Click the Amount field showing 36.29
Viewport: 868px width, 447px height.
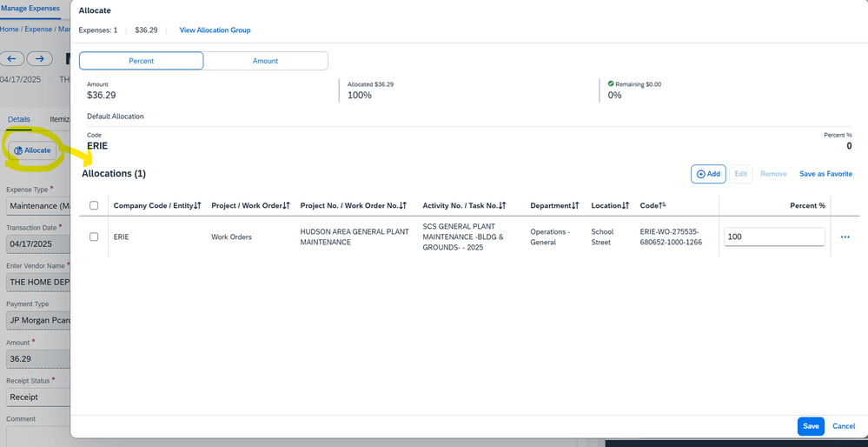pyautogui.click(x=37, y=358)
